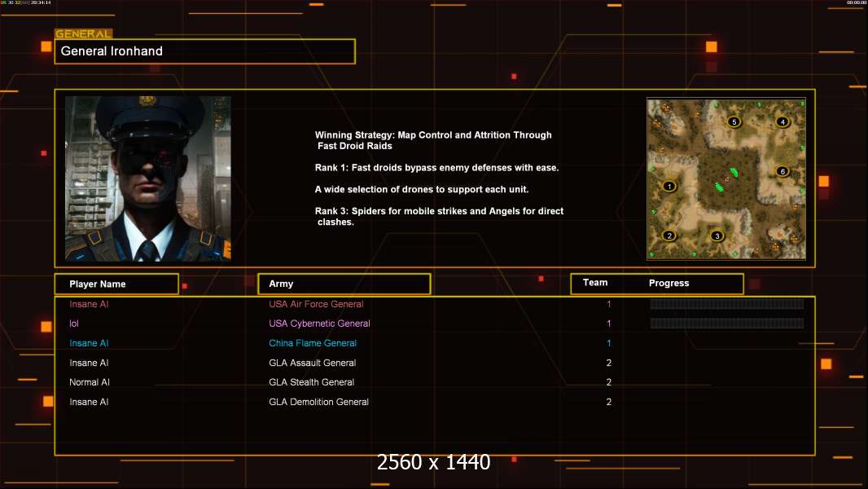868x489 pixels.
Task: Click team number for USA Cybernetic General
Action: click(609, 324)
